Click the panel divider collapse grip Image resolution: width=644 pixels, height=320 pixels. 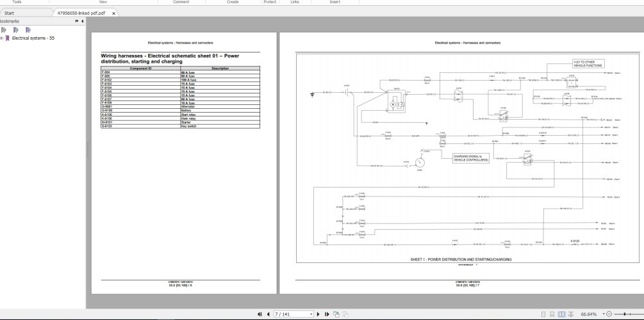[87, 150]
